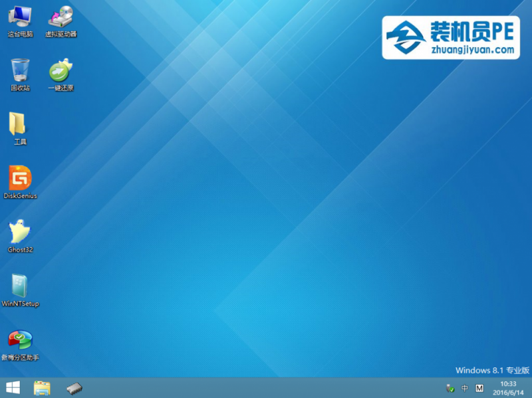Select the 工具 tools folder
532x398 pixels.
point(19,127)
